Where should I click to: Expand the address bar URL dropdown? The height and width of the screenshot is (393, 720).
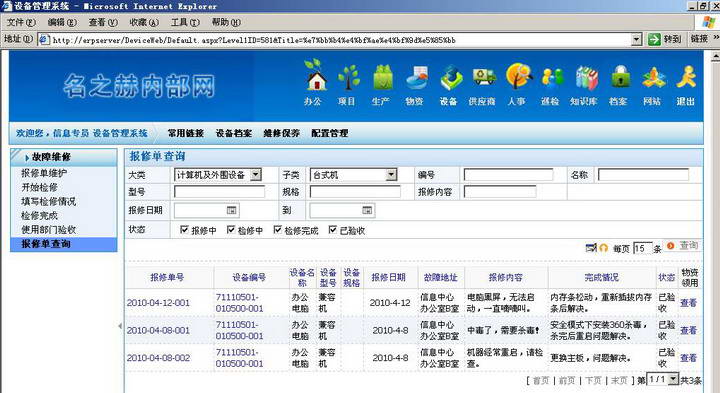(636, 39)
